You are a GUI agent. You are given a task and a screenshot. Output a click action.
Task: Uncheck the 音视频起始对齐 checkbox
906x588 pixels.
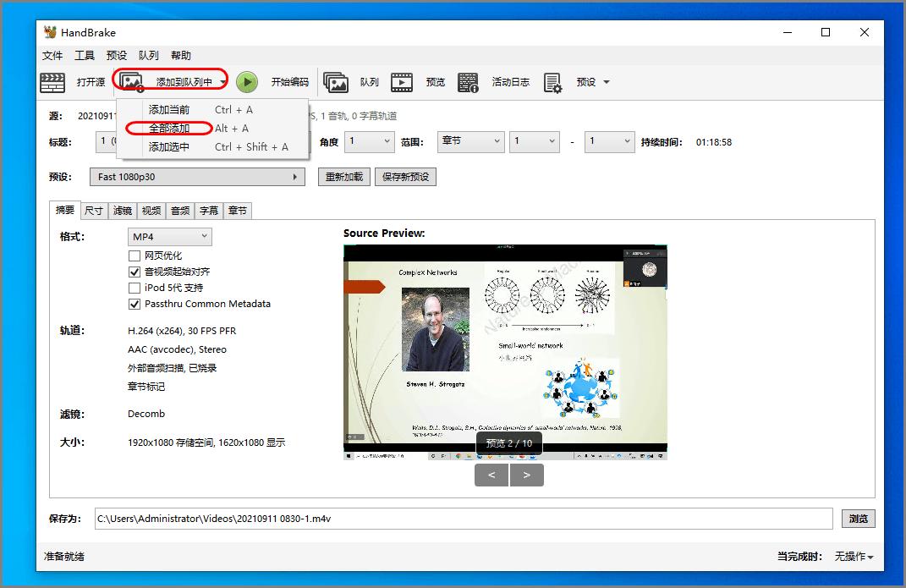pyautogui.click(x=135, y=272)
